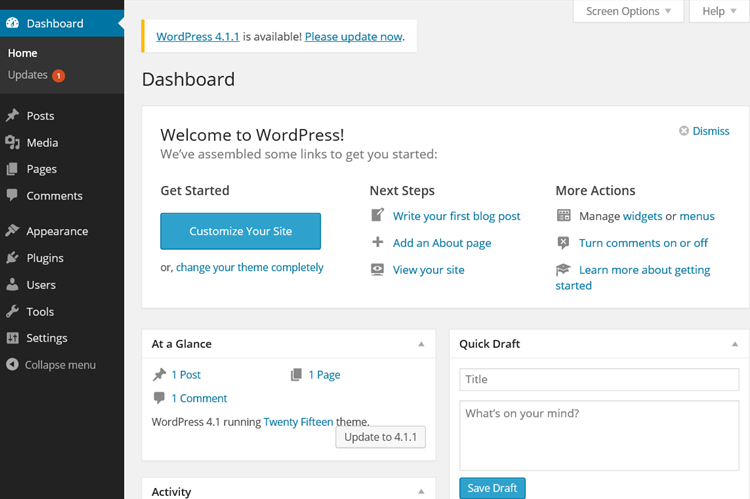
Task: Click the widgets grid icon beside Manage
Action: [x=563, y=215]
